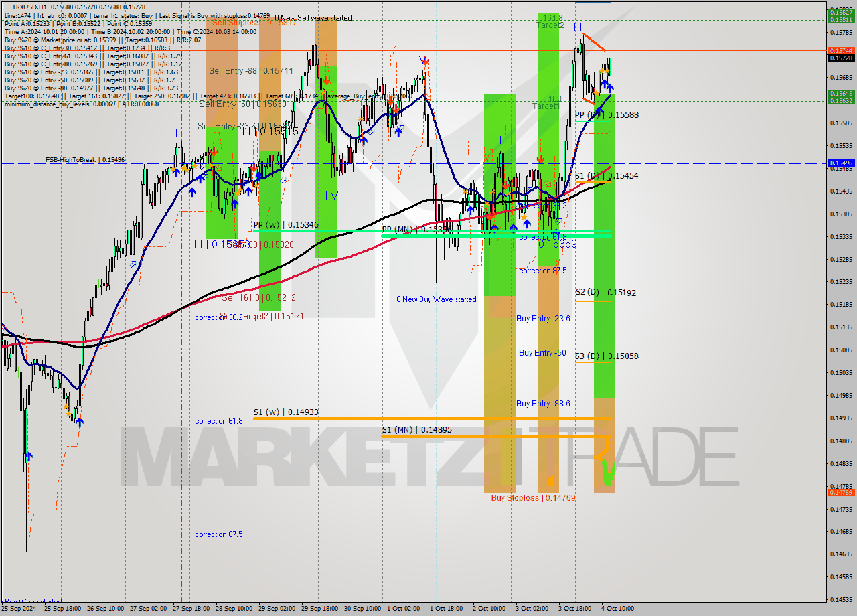This screenshot has height=616, width=857.
Task: Click the 1 Oct 18:00 time label
Action: [x=446, y=609]
